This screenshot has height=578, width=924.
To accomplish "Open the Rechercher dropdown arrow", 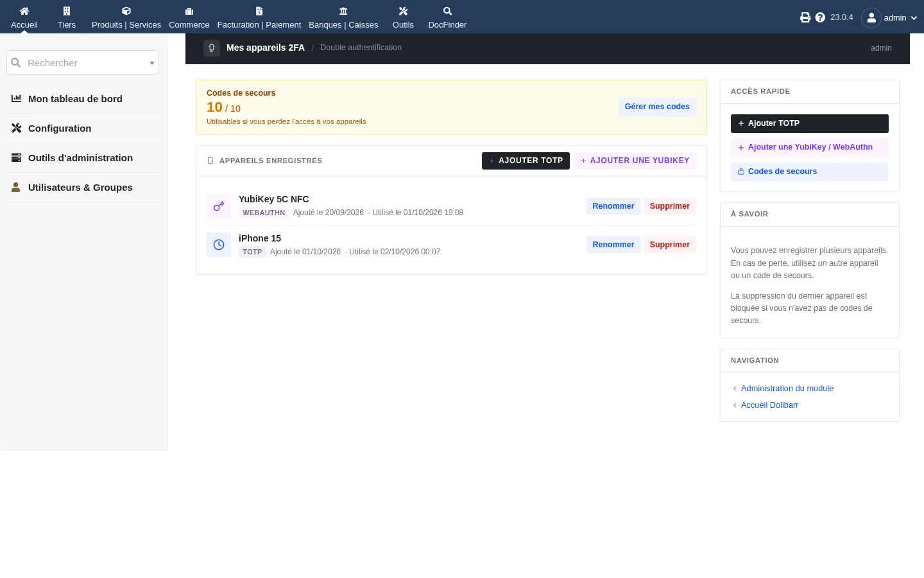I will (x=152, y=63).
